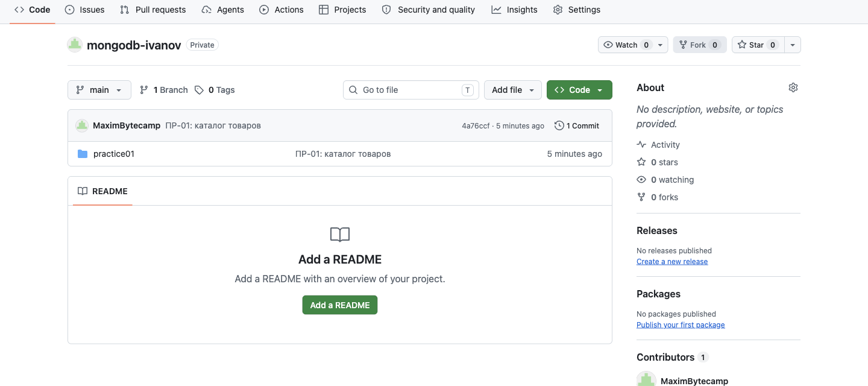The height and width of the screenshot is (386, 868).
Task: Open the Code tab
Action: pyautogui.click(x=33, y=10)
